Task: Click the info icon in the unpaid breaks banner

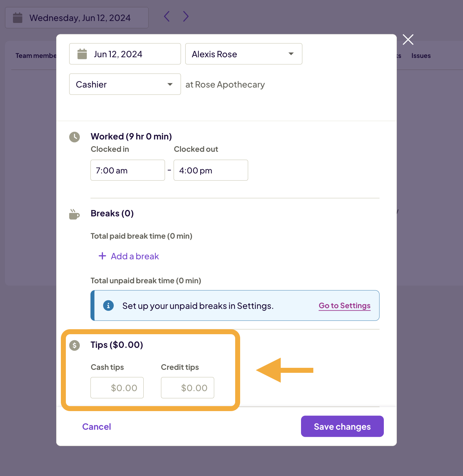Action: tap(108, 305)
